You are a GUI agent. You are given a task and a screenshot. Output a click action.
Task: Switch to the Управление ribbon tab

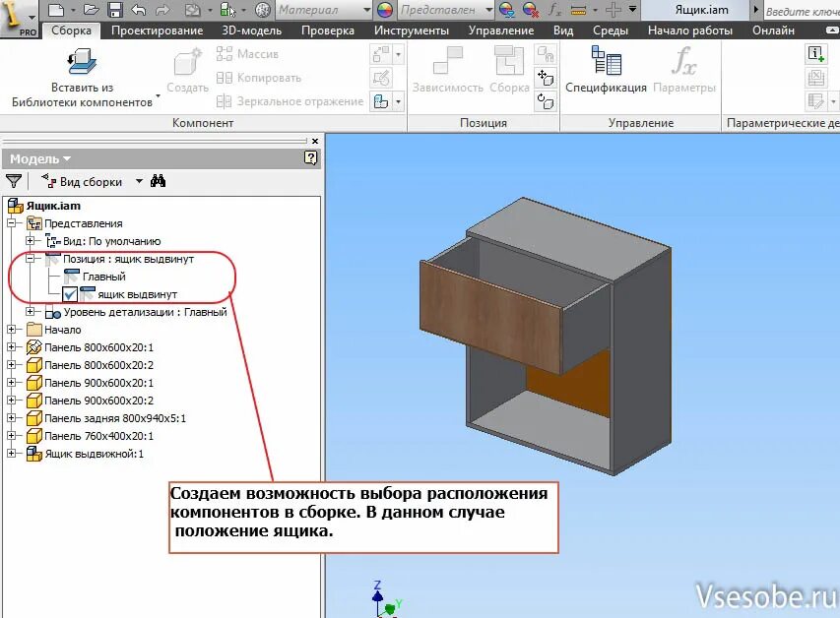point(501,31)
